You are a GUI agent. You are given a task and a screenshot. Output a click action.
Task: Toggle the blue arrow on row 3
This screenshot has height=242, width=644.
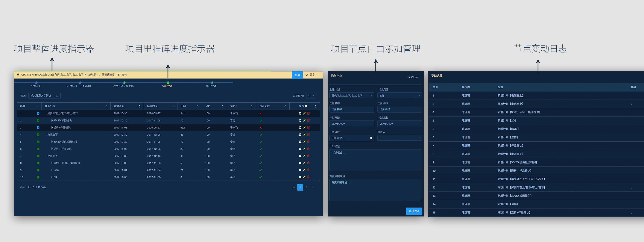click(x=38, y=128)
